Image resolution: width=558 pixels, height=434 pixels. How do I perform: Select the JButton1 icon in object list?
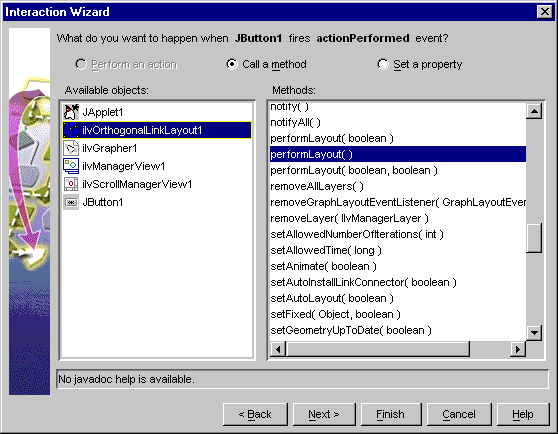(71, 202)
